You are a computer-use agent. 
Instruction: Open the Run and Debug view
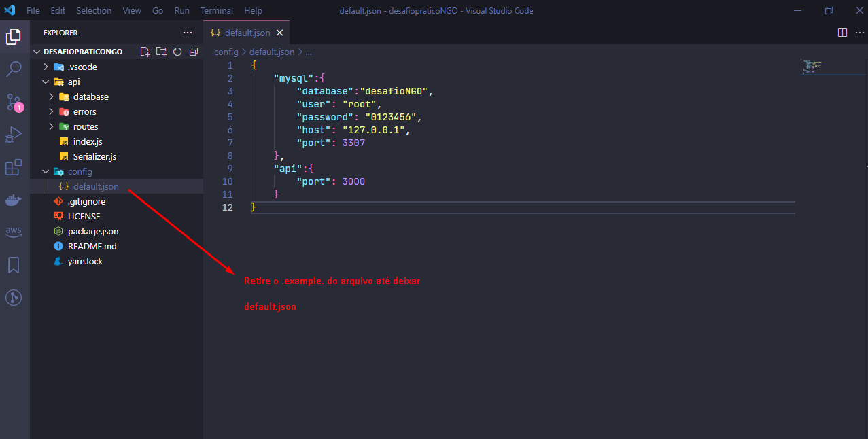(x=14, y=135)
